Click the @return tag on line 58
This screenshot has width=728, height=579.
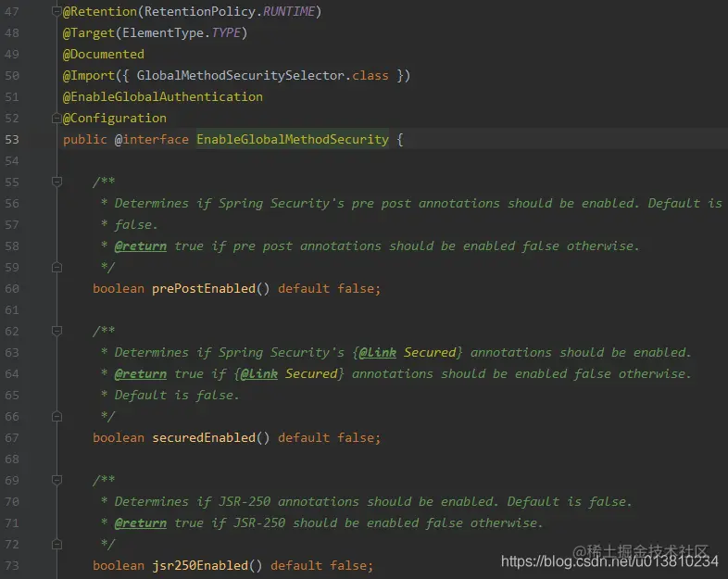tap(140, 246)
